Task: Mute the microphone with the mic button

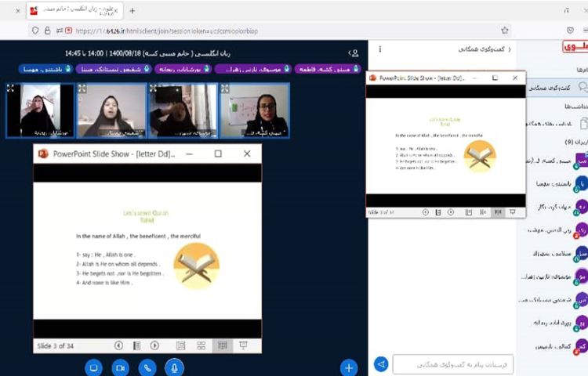Action: [x=174, y=367]
